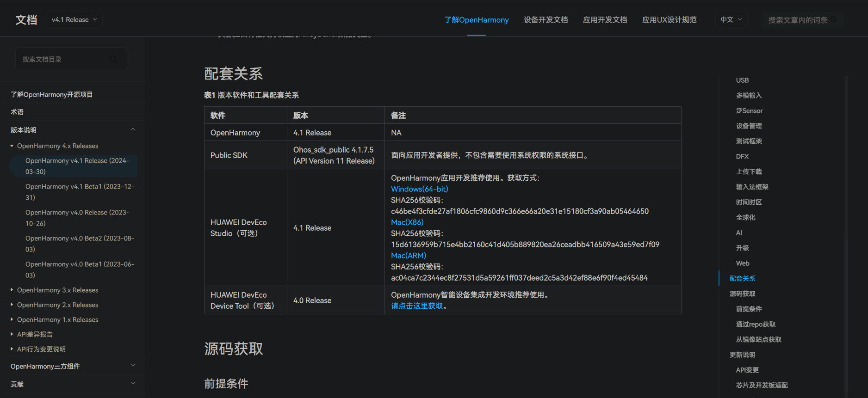Jump to 通过repo获取 in page outline
Viewport: 868px width, 398px height.
click(756, 324)
